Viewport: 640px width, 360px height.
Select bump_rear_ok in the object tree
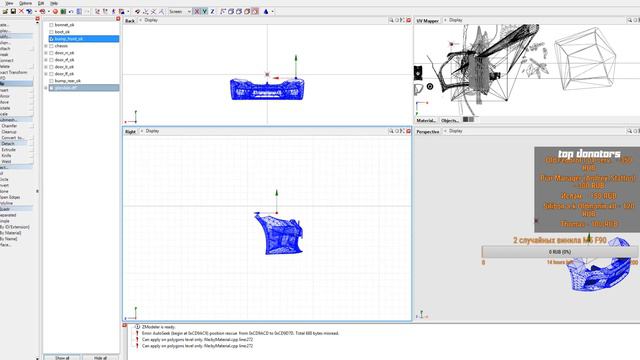(68, 81)
